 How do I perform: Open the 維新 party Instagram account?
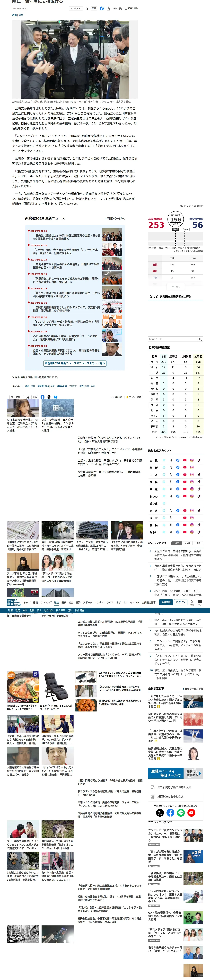tap(192, 468)
